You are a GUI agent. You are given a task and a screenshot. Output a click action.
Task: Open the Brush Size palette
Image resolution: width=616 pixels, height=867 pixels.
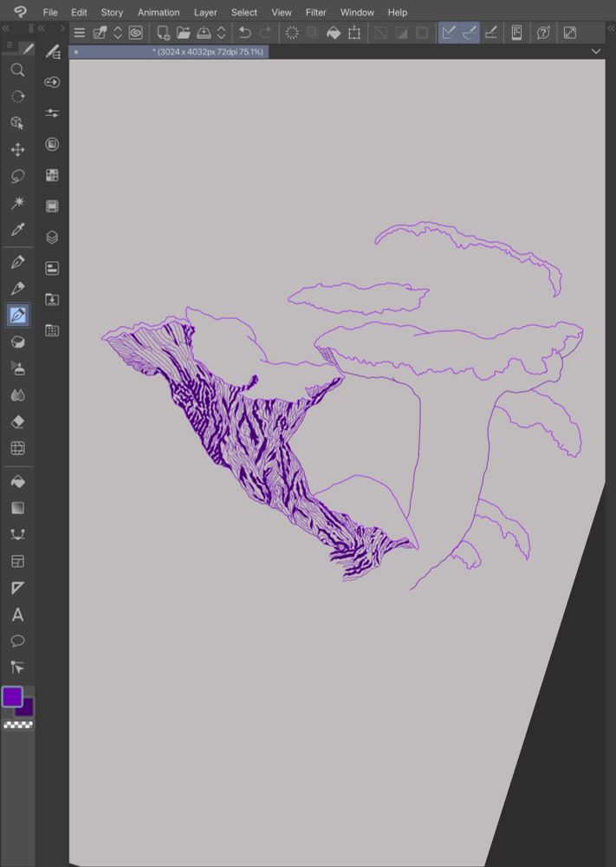(53, 144)
